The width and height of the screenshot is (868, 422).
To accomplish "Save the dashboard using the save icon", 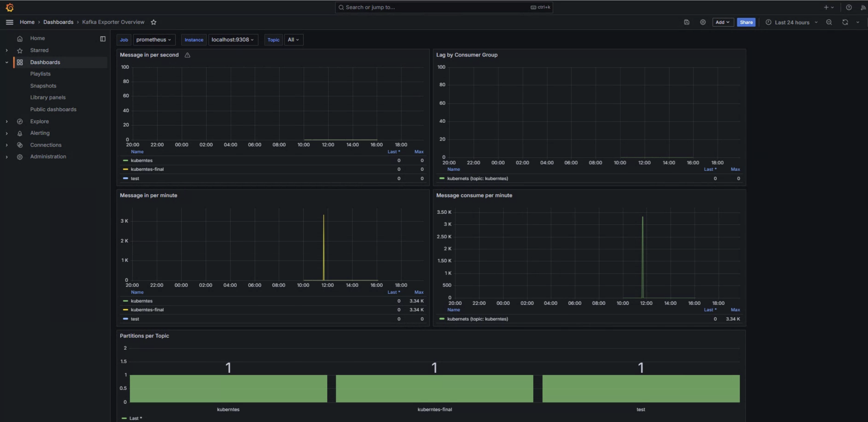I will click(686, 22).
